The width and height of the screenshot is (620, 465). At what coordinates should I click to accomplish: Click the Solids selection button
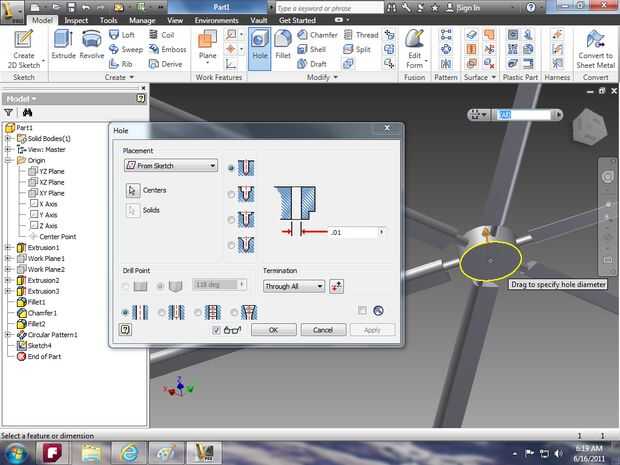click(x=133, y=210)
